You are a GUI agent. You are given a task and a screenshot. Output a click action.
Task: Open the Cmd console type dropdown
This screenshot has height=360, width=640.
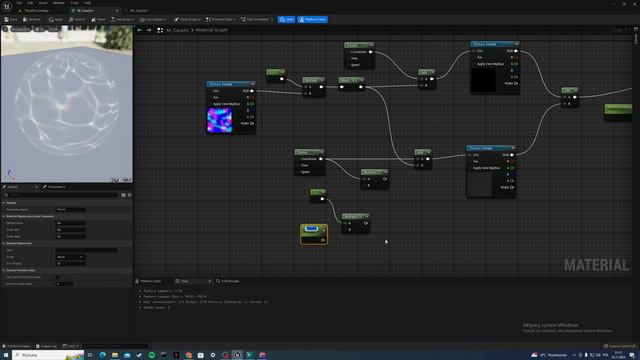(71, 346)
